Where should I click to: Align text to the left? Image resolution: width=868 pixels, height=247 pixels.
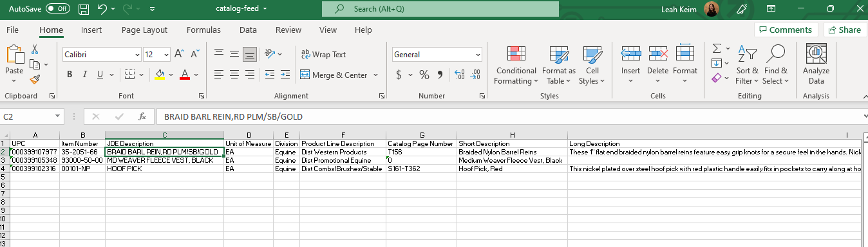click(x=219, y=75)
